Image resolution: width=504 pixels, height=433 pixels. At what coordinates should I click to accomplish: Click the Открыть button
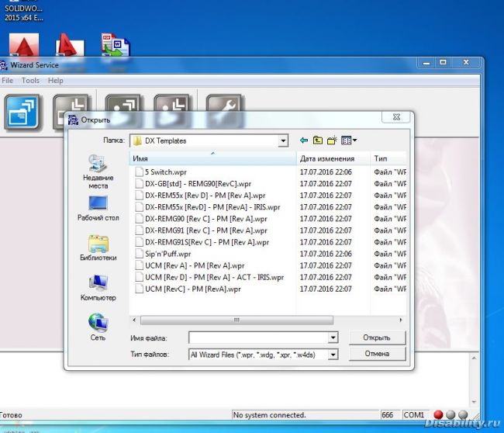(x=376, y=338)
